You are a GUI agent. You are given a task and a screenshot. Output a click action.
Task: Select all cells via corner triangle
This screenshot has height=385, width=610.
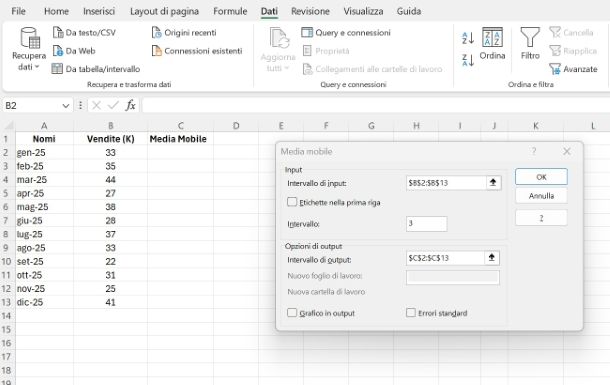(9, 125)
